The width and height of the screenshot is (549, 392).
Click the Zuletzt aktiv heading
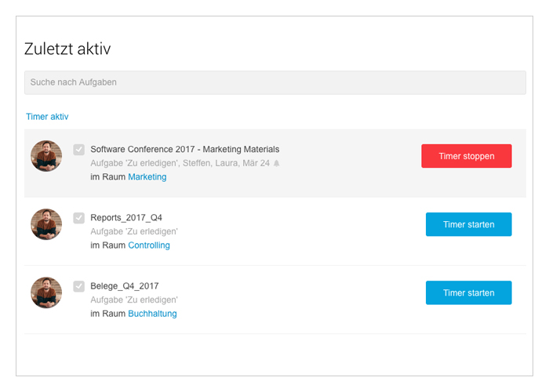click(x=67, y=49)
